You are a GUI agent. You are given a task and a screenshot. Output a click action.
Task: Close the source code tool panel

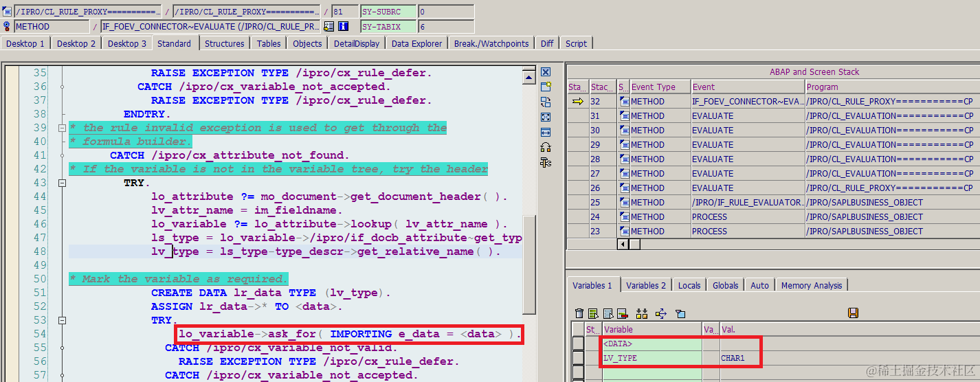point(546,72)
